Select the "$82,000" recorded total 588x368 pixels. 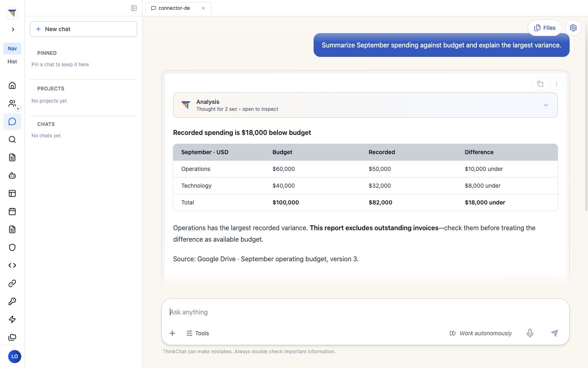point(380,202)
